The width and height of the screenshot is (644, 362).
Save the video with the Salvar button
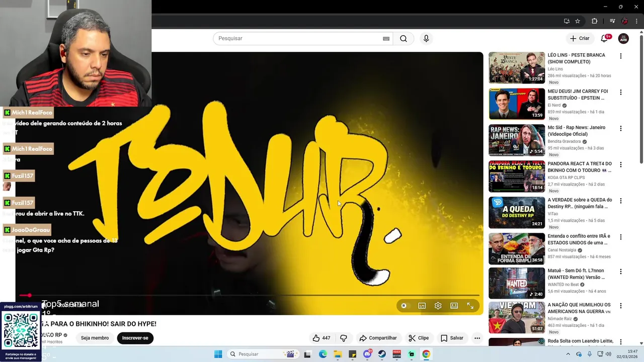click(452, 338)
